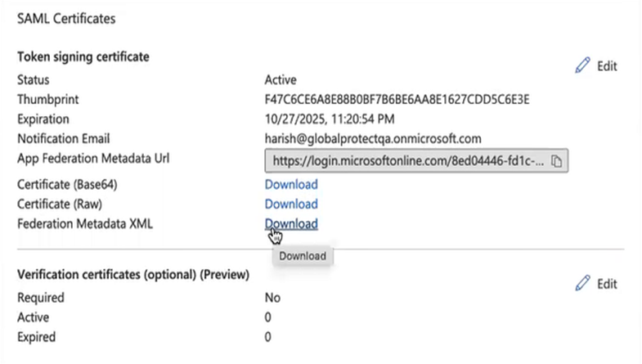Download the Certificate (Base64) file
The width and height of the screenshot is (642, 364).
[x=290, y=184]
